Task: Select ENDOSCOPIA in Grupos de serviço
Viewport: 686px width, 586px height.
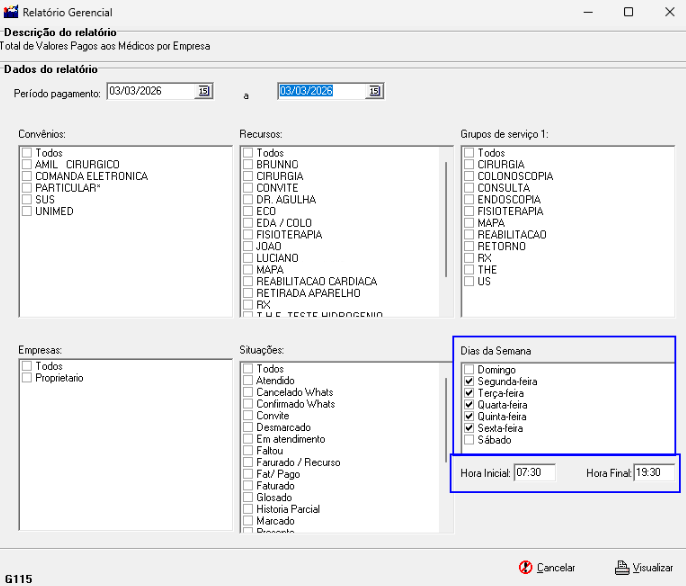Action: (469, 200)
